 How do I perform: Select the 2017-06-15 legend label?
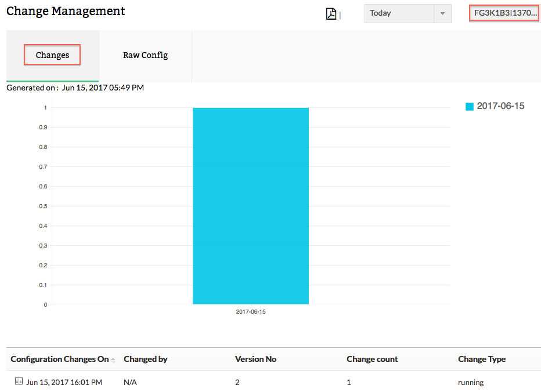[500, 106]
